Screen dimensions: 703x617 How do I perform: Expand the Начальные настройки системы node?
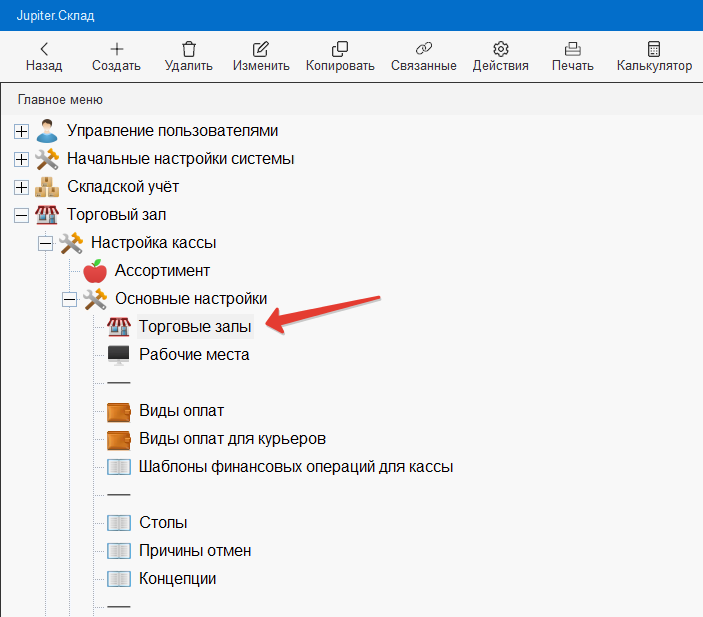21,159
